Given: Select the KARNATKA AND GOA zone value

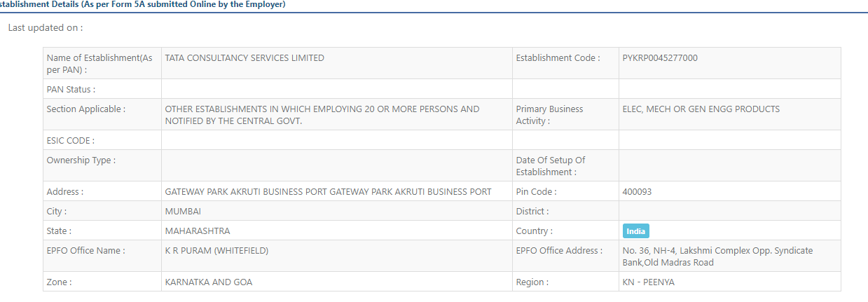Looking at the screenshot, I should pyautogui.click(x=209, y=282).
